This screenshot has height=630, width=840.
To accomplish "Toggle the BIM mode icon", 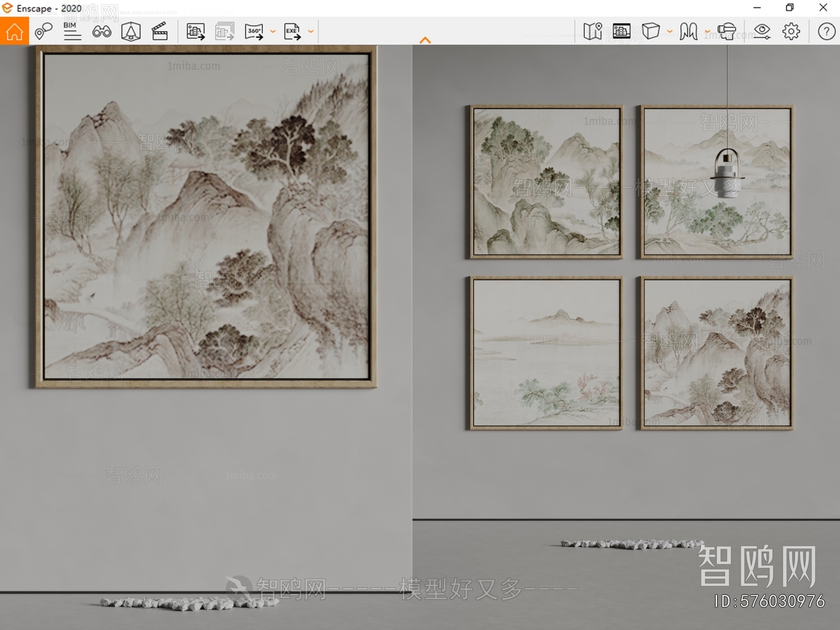I will [72, 31].
